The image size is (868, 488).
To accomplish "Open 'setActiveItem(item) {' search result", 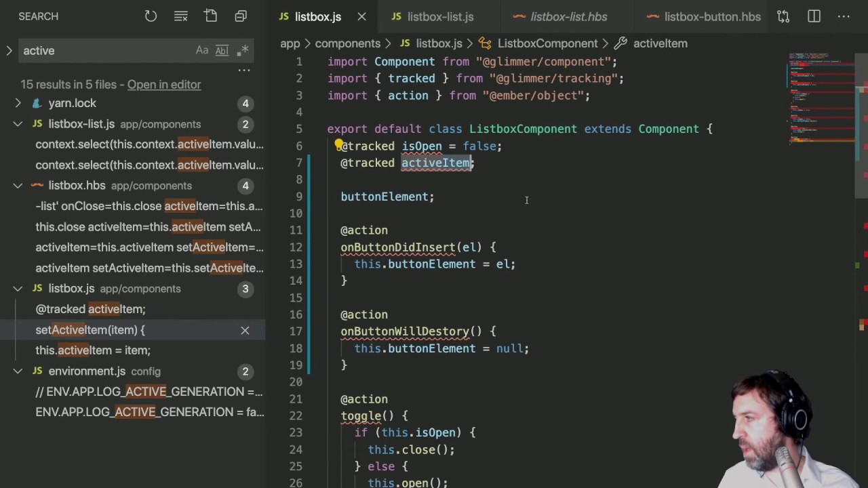I will (90, 330).
